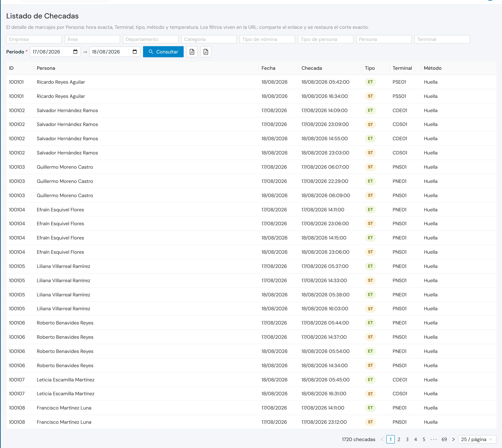Viewport: 502px width, 448px height.
Task: Open the Área filter dropdown
Action: click(x=92, y=39)
